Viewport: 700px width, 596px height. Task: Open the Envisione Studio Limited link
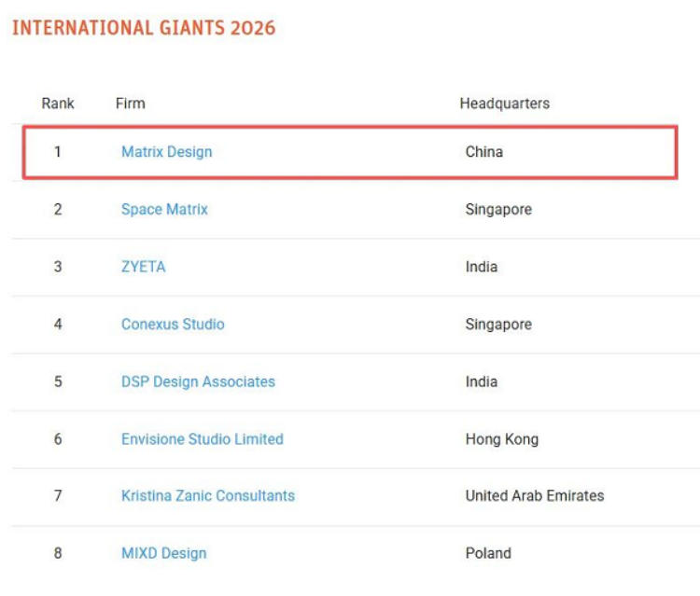pos(203,439)
